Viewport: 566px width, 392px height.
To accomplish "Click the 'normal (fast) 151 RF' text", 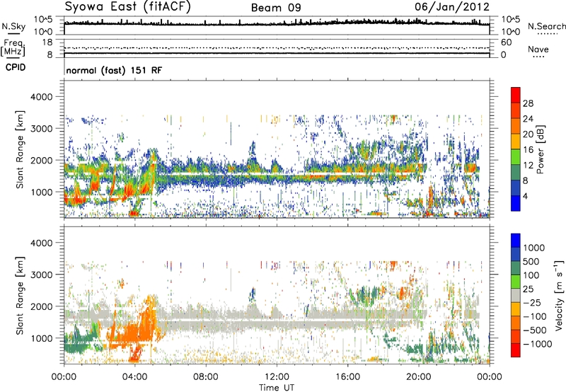I will click(x=114, y=70).
